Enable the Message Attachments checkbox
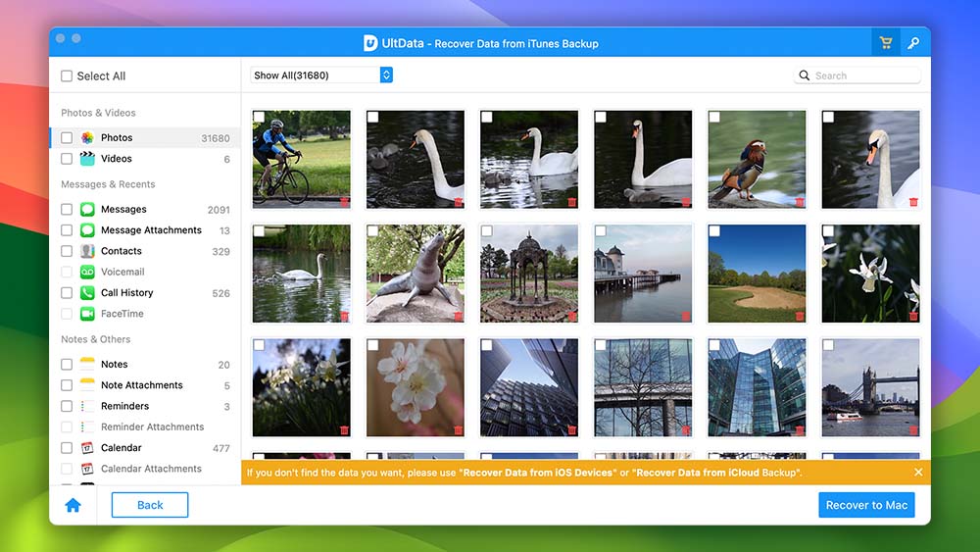The height and width of the screenshot is (552, 980). [67, 230]
